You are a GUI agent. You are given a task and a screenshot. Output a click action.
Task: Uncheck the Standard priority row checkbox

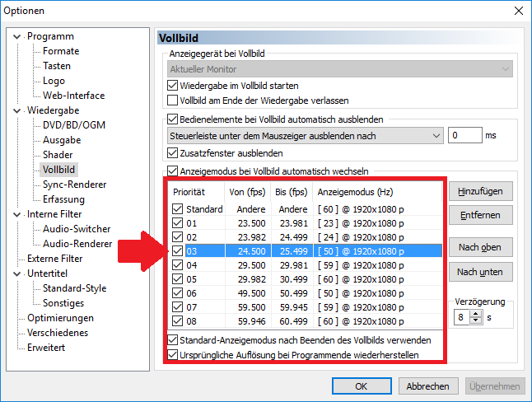click(x=177, y=208)
